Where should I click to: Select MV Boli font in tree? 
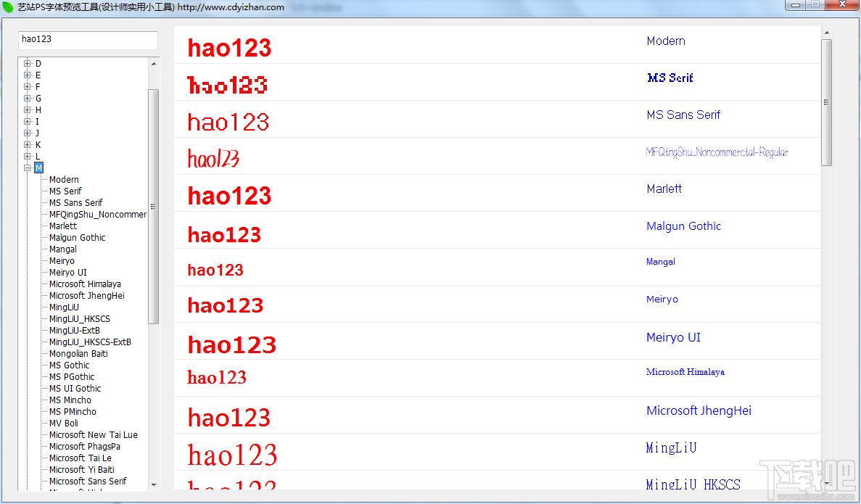click(64, 424)
